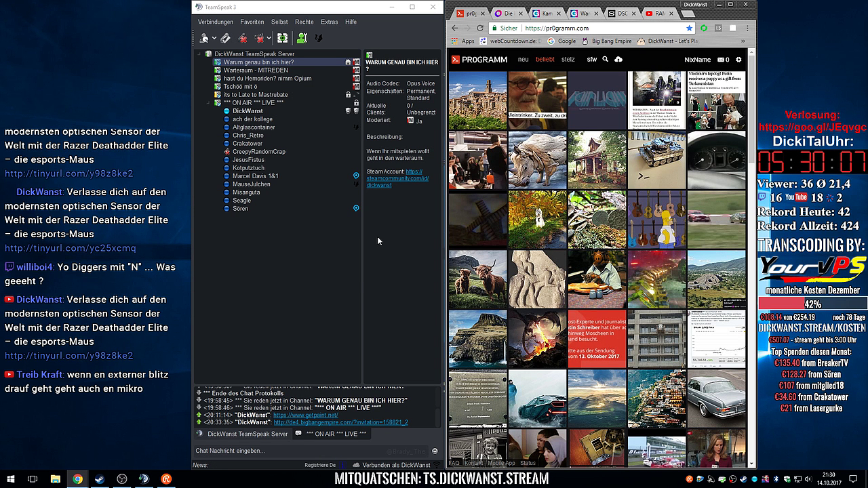Open dropdown arrow next to mute speakers icon
868x488 pixels.
tap(269, 39)
